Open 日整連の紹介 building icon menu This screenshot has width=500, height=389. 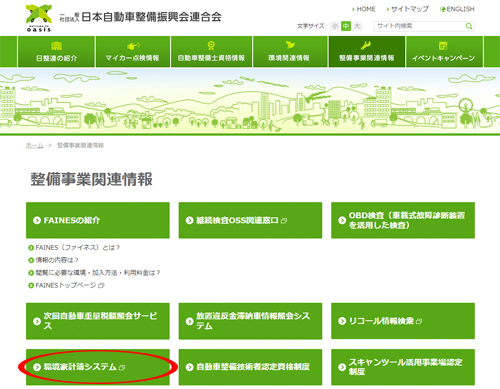[x=56, y=46]
